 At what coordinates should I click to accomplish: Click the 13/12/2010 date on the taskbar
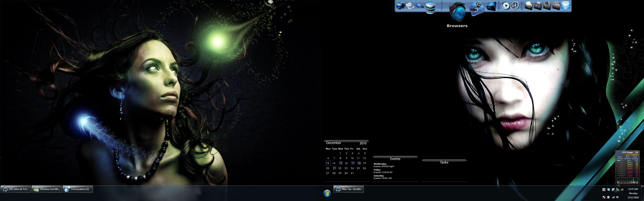[633, 198]
